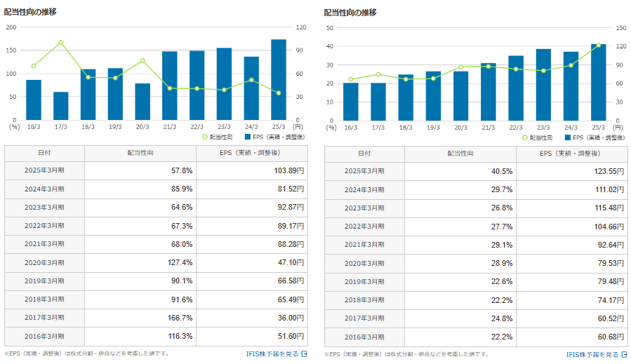Click external link icon beside left IFIS株予報を見る
The image size is (631, 364).
coord(304,354)
